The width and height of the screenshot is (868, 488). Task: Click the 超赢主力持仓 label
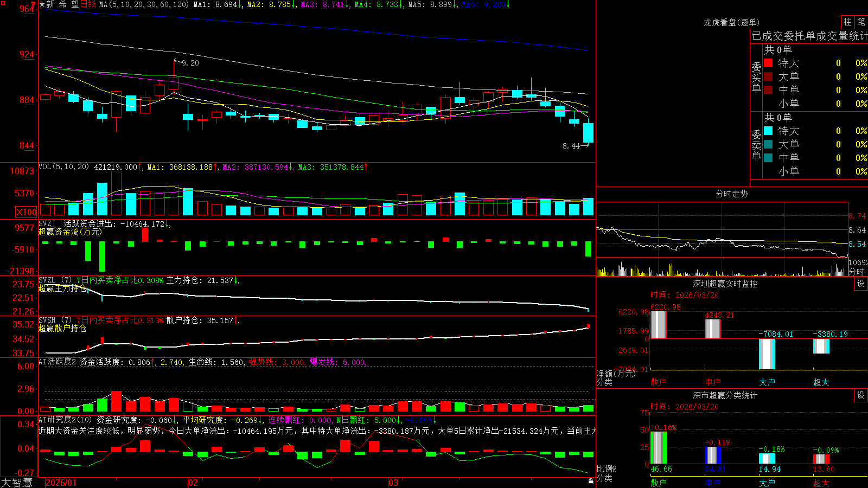(62, 288)
